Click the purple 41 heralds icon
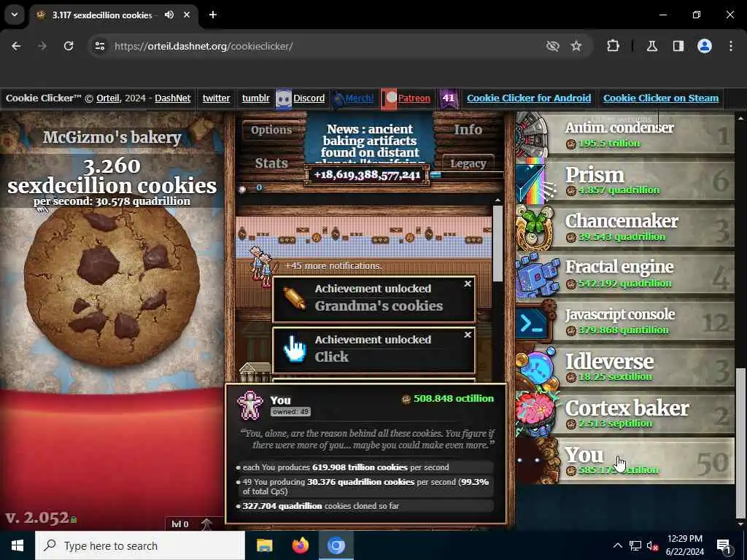 click(449, 99)
